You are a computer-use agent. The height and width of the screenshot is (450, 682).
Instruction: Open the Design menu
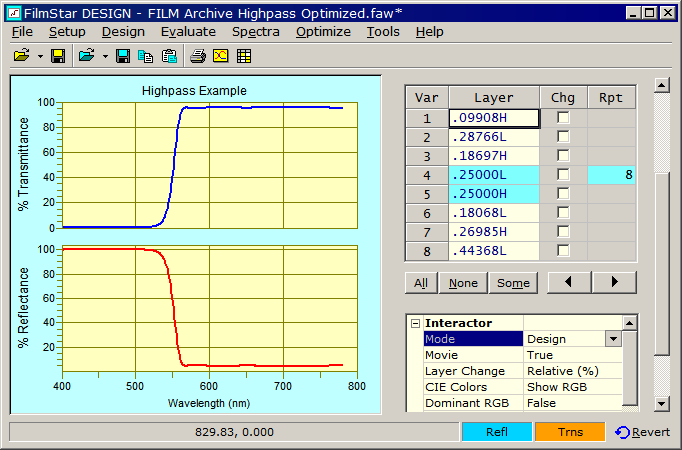123,32
